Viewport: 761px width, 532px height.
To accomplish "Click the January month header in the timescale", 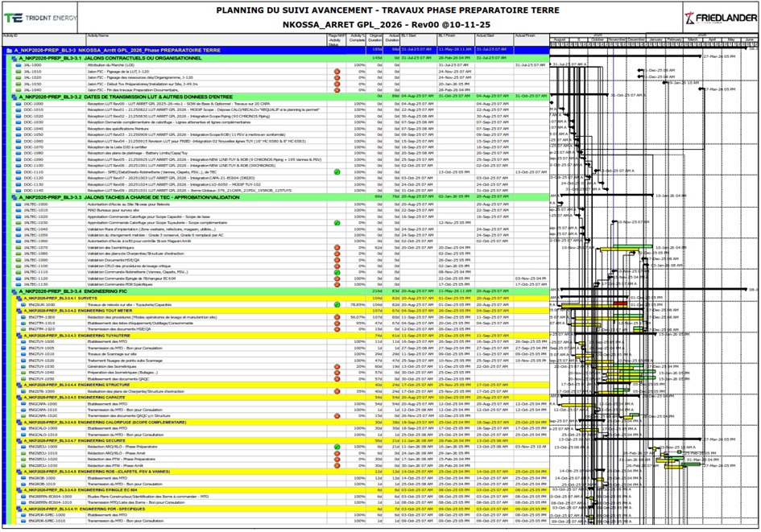I will [x=656, y=39].
